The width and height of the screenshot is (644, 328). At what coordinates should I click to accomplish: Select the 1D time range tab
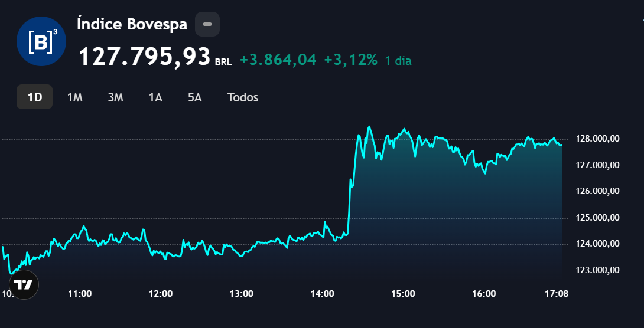35,97
